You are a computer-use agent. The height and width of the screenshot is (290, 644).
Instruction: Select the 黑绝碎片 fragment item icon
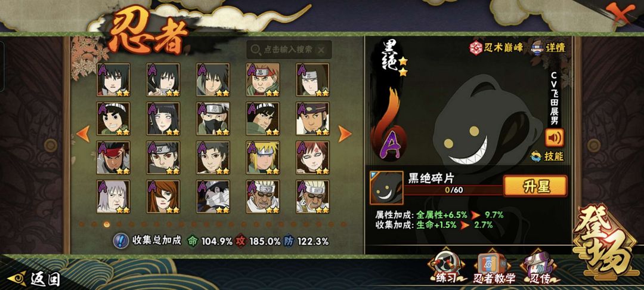tap(386, 188)
